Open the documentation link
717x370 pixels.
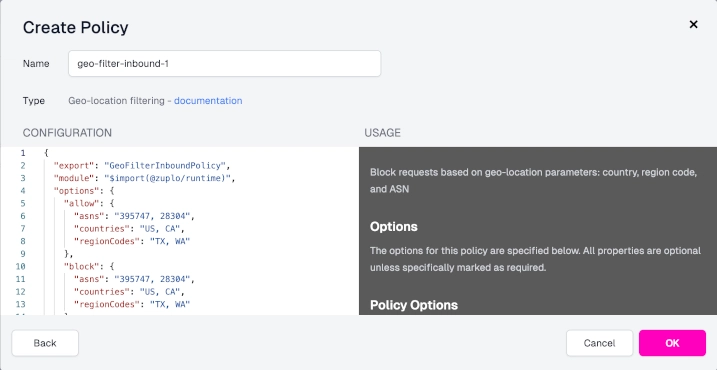click(208, 101)
